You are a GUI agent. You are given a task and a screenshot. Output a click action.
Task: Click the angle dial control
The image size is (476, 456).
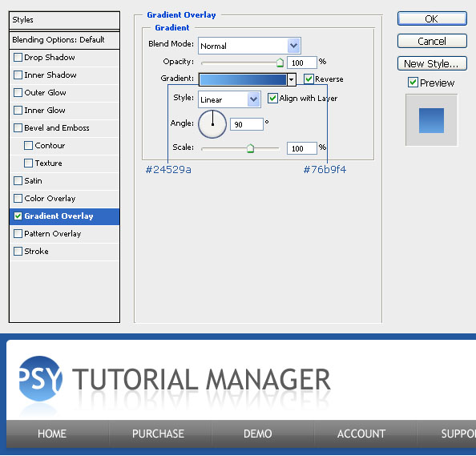pos(212,124)
